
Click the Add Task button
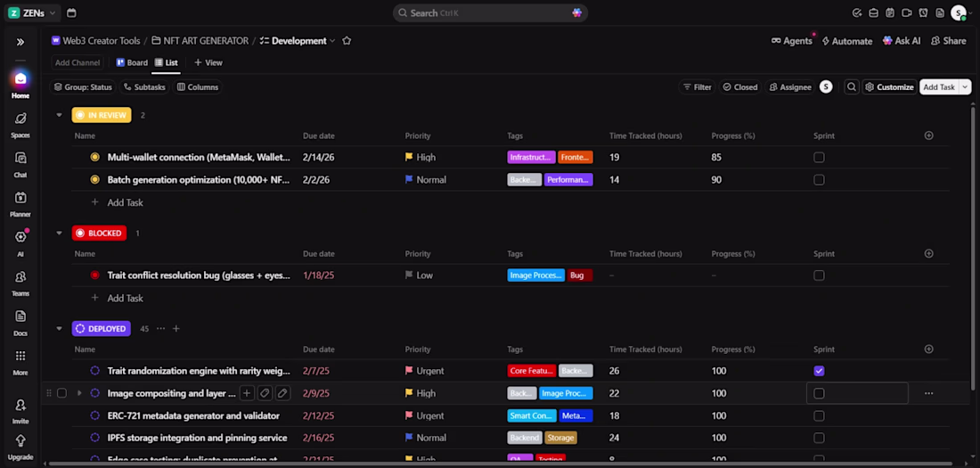(939, 87)
